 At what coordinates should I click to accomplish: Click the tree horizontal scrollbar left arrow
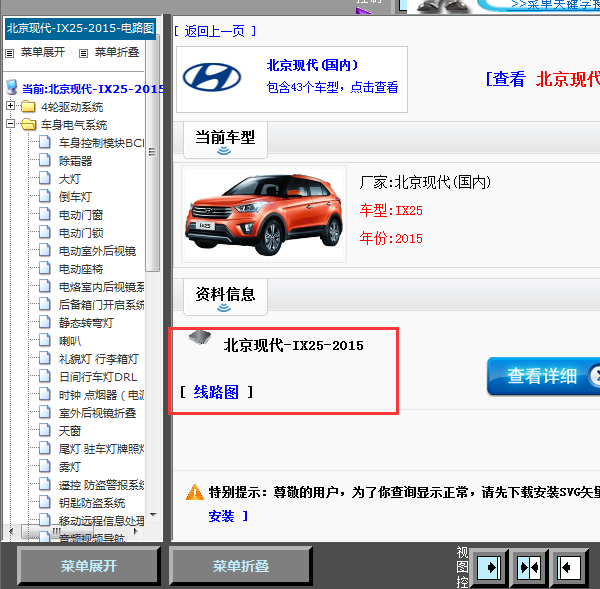point(11,531)
